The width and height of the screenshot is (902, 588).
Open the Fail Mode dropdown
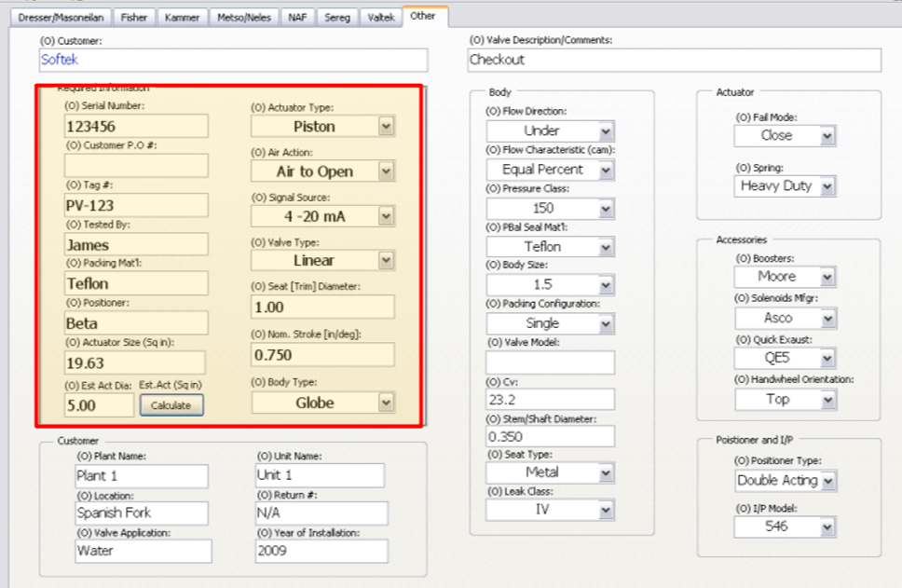[x=827, y=136]
